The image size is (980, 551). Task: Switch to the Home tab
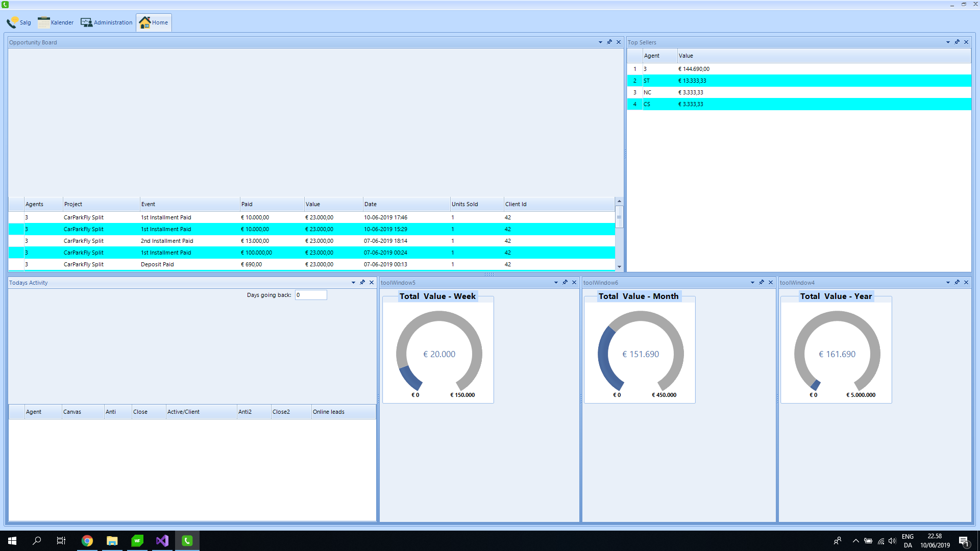tap(154, 22)
